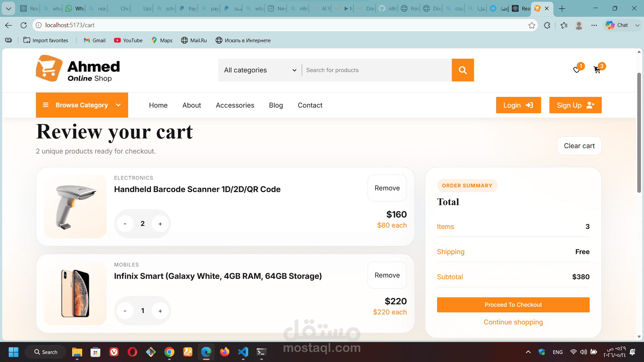
Task: Open browser extensions puzzle icon
Action: click(x=547, y=25)
